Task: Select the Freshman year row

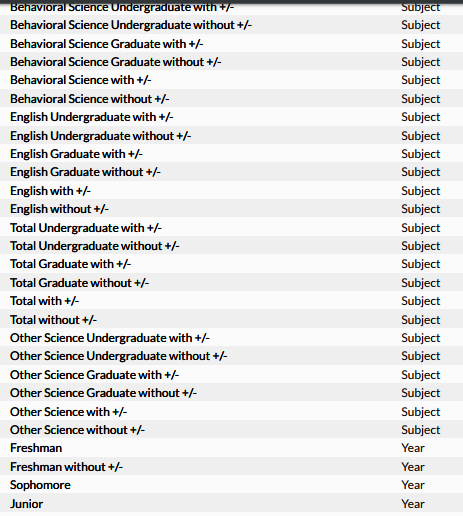Action: click(231, 448)
